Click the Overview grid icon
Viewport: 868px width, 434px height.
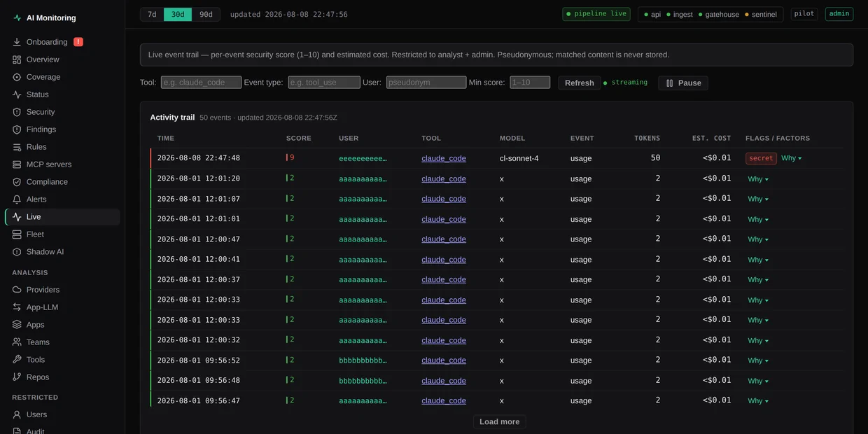[x=17, y=59]
